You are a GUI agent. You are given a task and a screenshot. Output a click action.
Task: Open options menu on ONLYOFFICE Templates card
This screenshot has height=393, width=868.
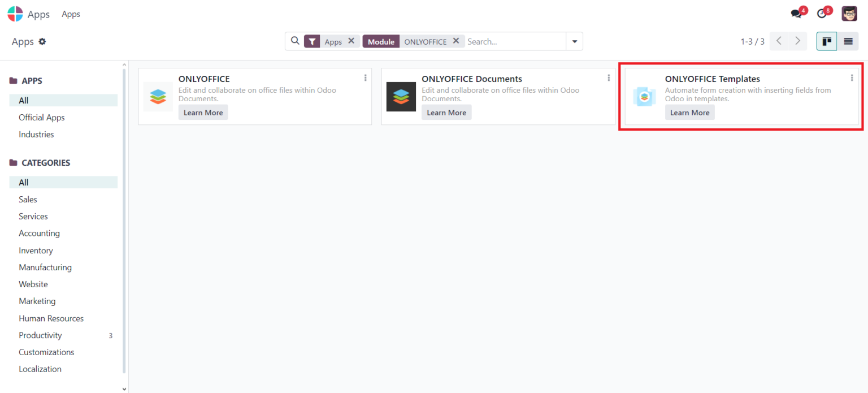coord(852,77)
